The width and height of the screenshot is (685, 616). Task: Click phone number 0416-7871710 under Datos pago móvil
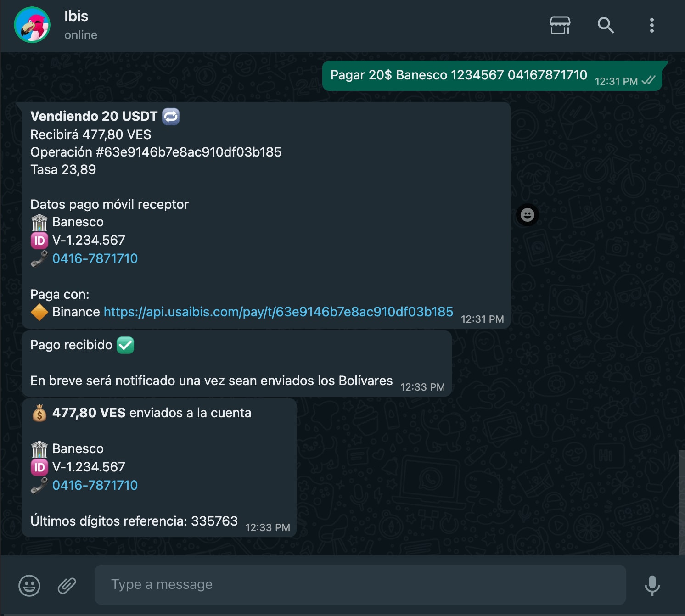coord(95,258)
